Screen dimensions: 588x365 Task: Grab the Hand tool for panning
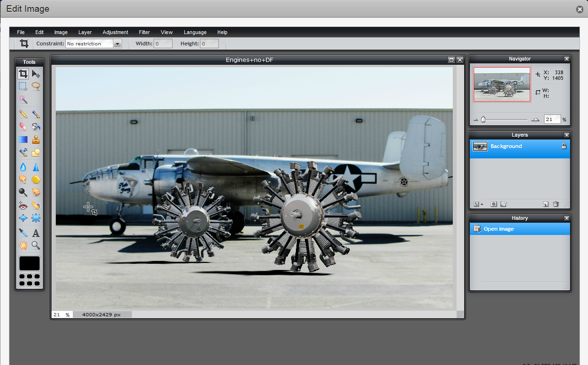(x=23, y=245)
